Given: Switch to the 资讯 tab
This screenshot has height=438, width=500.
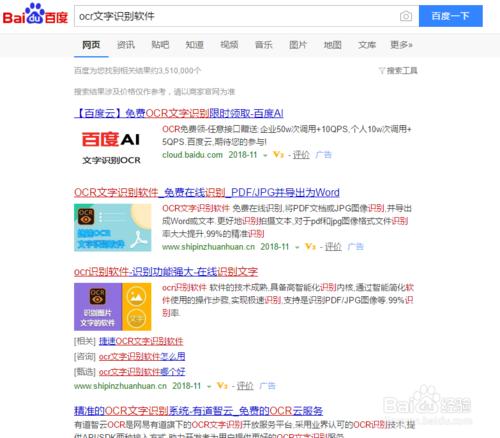Looking at the screenshot, I should [x=126, y=45].
